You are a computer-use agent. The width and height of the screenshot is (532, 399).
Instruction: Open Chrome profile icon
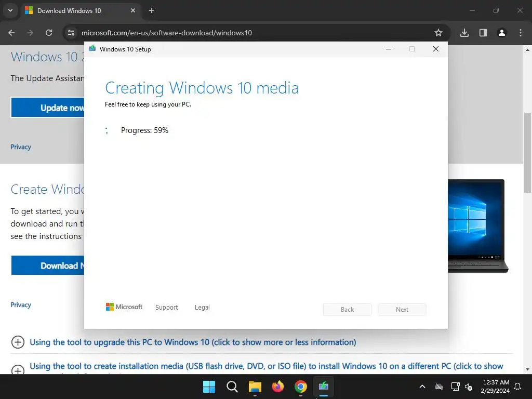point(502,33)
